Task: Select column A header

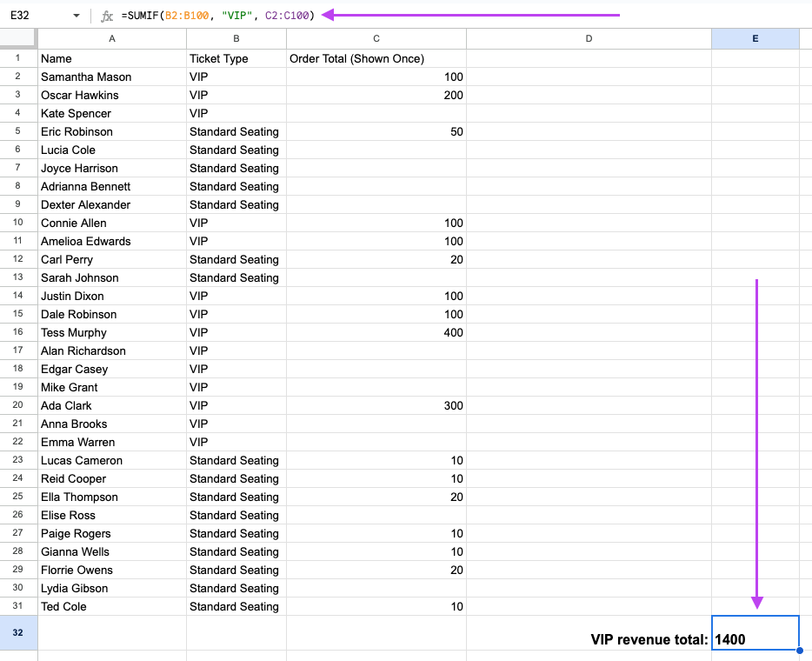Action: tap(112, 38)
